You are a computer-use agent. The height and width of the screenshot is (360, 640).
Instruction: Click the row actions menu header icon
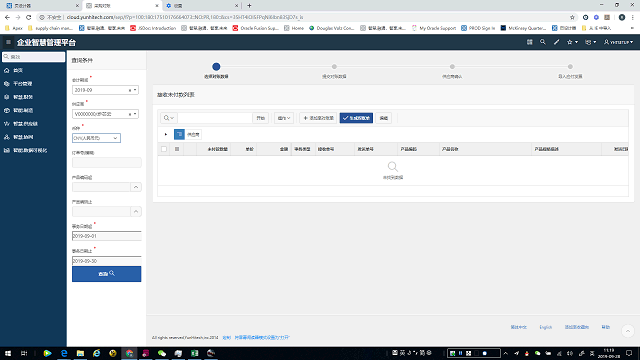click(x=177, y=149)
